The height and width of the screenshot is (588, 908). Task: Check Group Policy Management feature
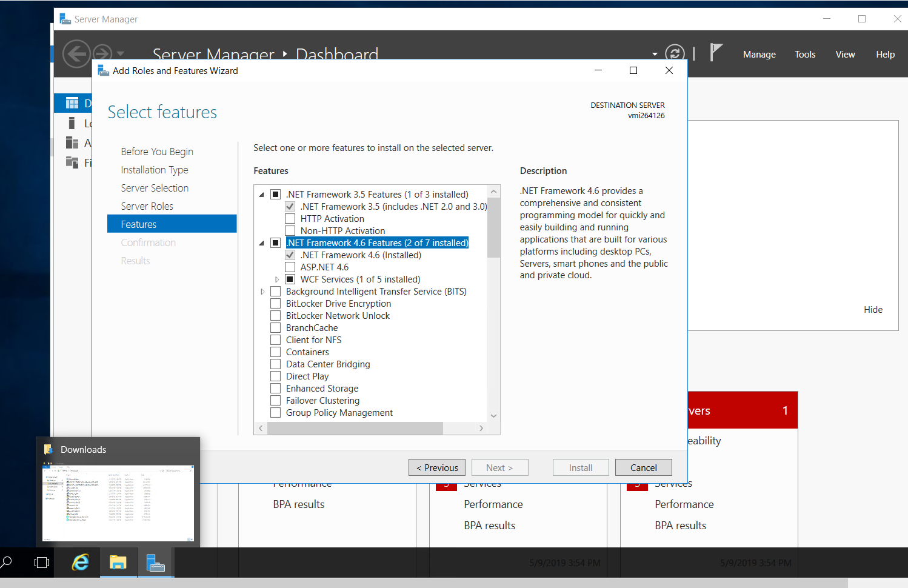click(x=275, y=413)
